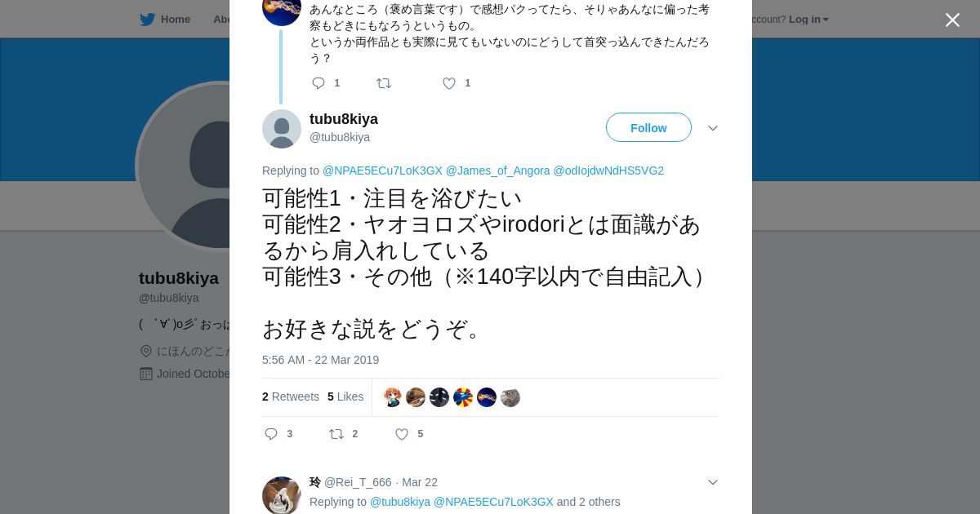The width and height of the screenshot is (980, 514).
Task: View the 5 Likes list
Action: [x=345, y=397]
